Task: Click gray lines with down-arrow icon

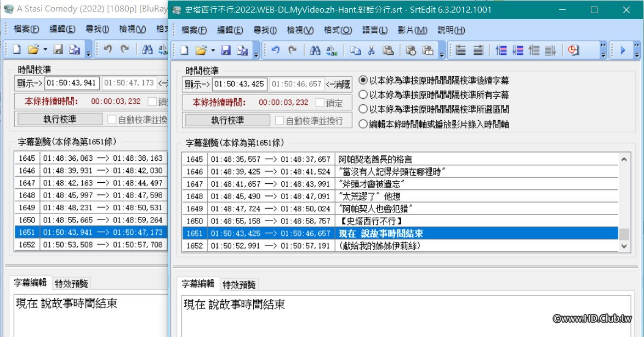Action: (550, 50)
